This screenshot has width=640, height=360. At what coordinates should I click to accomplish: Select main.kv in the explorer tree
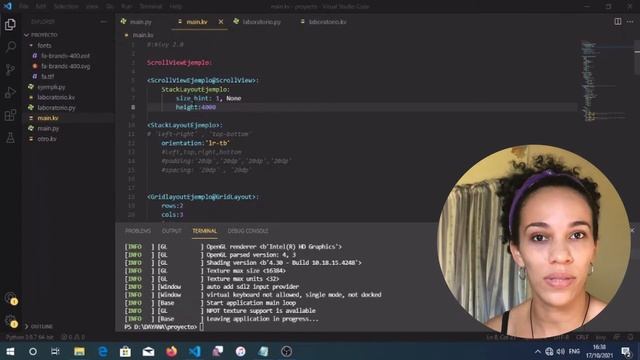[x=48, y=118]
